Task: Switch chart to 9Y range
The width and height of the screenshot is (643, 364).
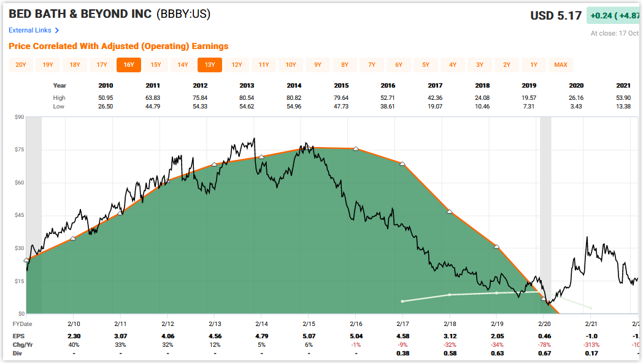Action: pos(318,65)
